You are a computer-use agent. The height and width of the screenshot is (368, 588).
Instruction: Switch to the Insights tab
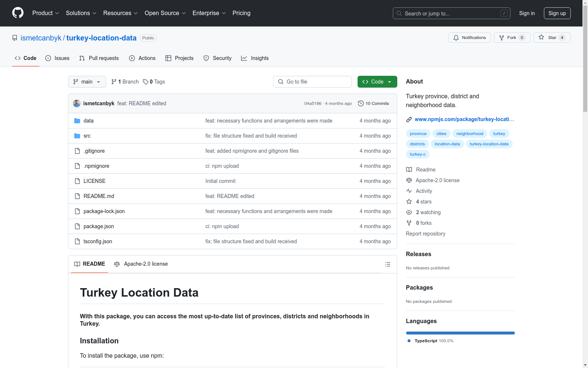[255, 58]
